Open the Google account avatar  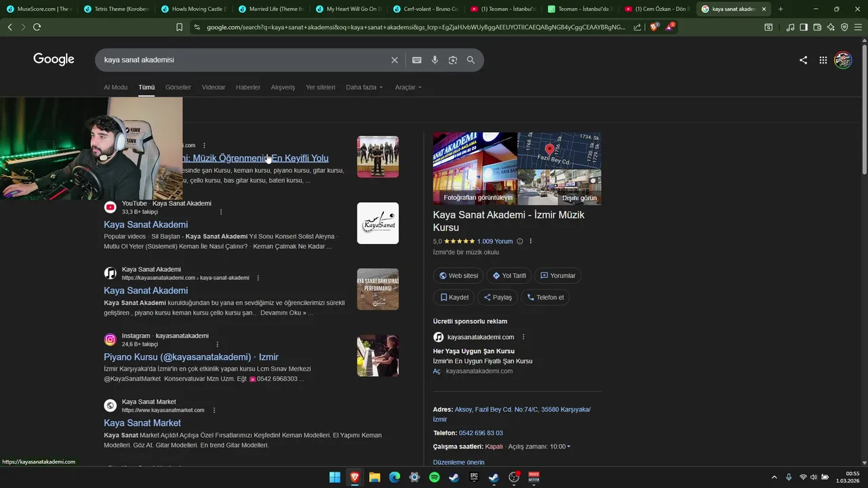point(843,60)
